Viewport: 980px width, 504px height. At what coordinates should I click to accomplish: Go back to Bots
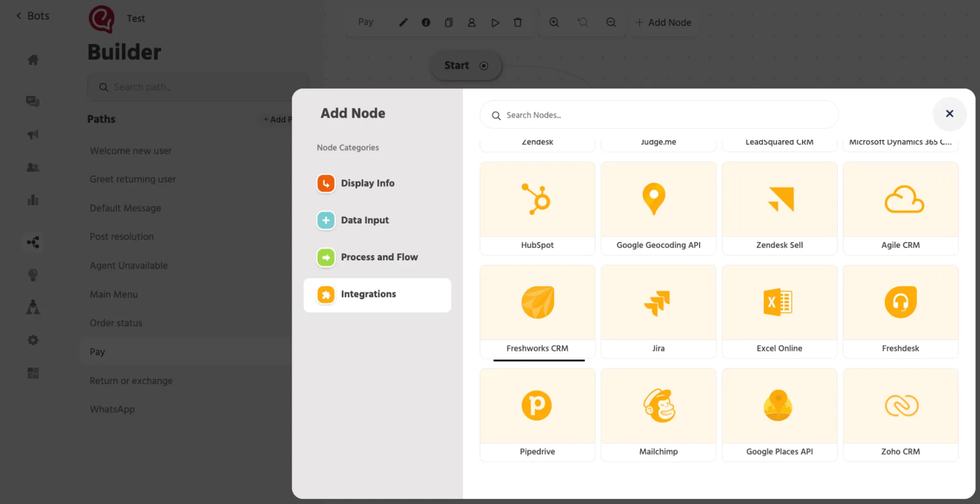coord(33,16)
